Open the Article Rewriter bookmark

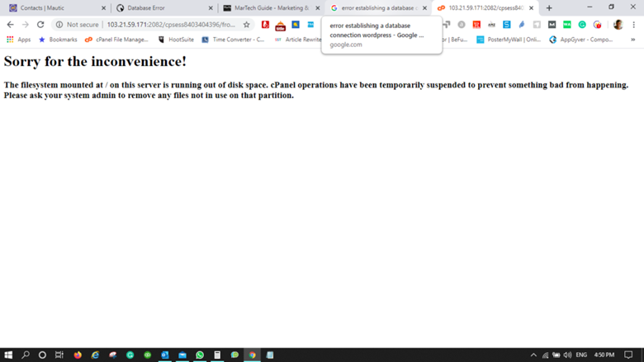tap(298, 40)
